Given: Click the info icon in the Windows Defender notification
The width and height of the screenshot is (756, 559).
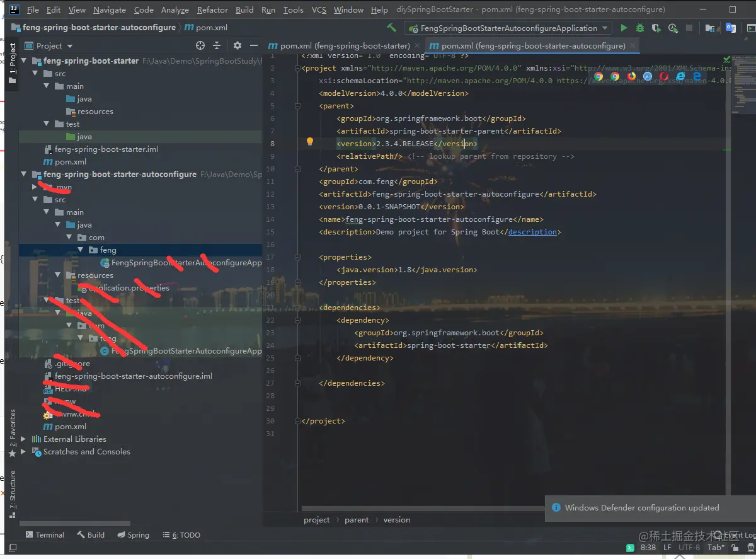Looking at the screenshot, I should [x=556, y=507].
